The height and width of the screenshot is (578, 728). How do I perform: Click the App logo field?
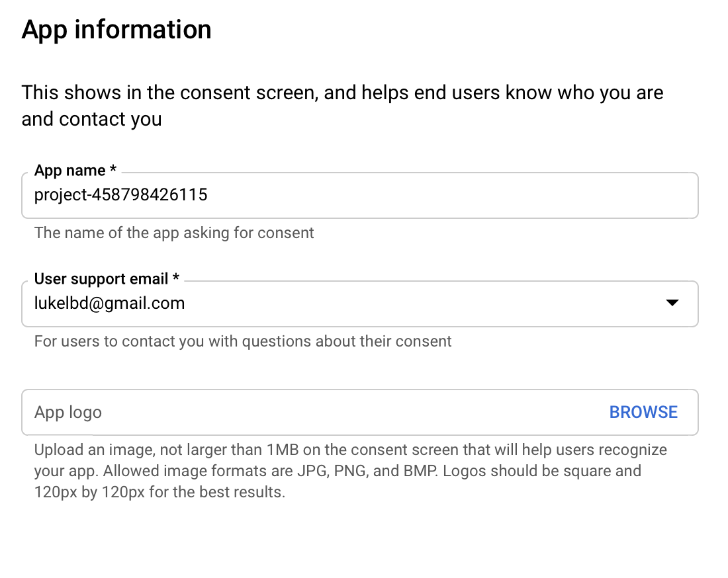[x=265, y=411]
